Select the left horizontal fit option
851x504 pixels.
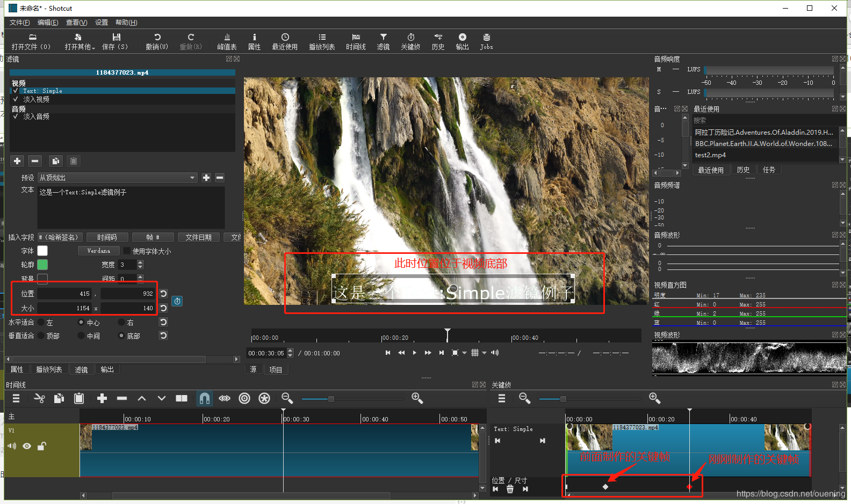[x=41, y=323]
